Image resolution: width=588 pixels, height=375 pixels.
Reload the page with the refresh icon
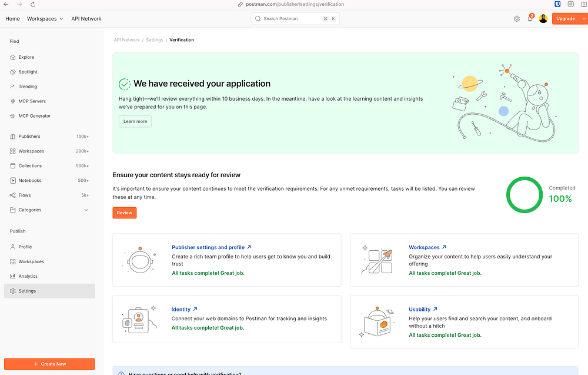click(33, 5)
